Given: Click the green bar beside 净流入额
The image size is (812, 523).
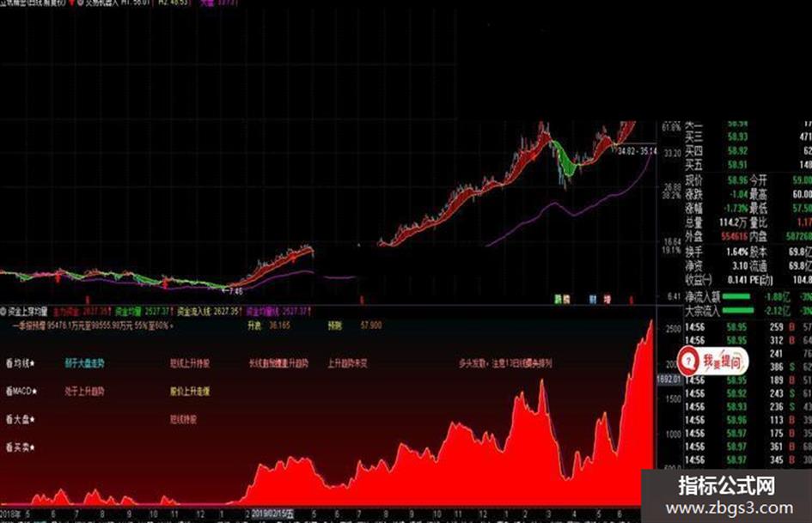Looking at the screenshot, I should [x=736, y=297].
